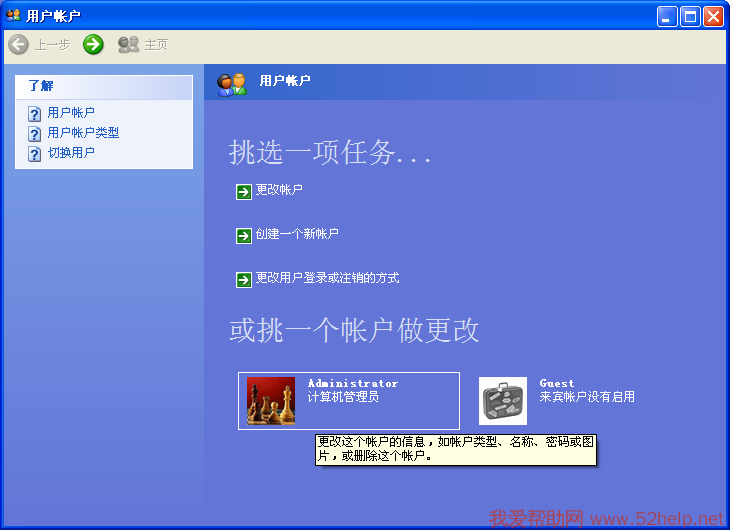
Task: Click the Administrator chess picture thumbnail
Action: [x=271, y=401]
